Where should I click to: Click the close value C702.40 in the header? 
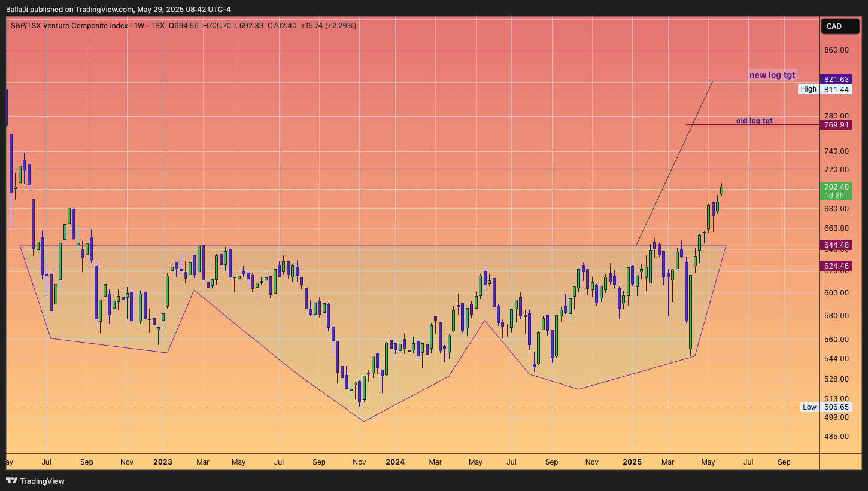tap(282, 26)
